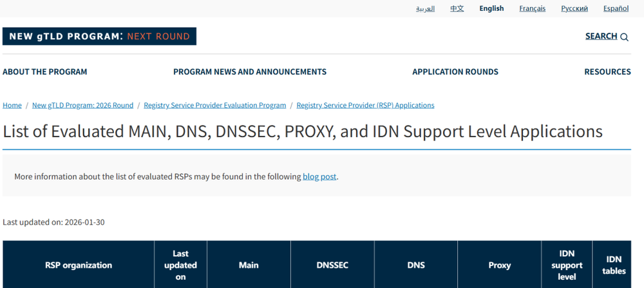Switch language to Español

[x=616, y=8]
